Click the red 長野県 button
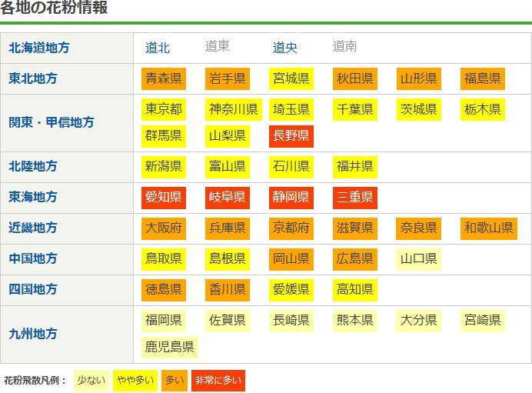The width and height of the screenshot is (532, 393). tap(291, 136)
